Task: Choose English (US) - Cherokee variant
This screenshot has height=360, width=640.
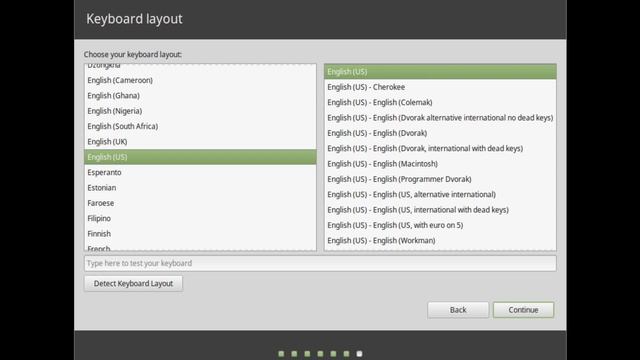Action: point(440,87)
